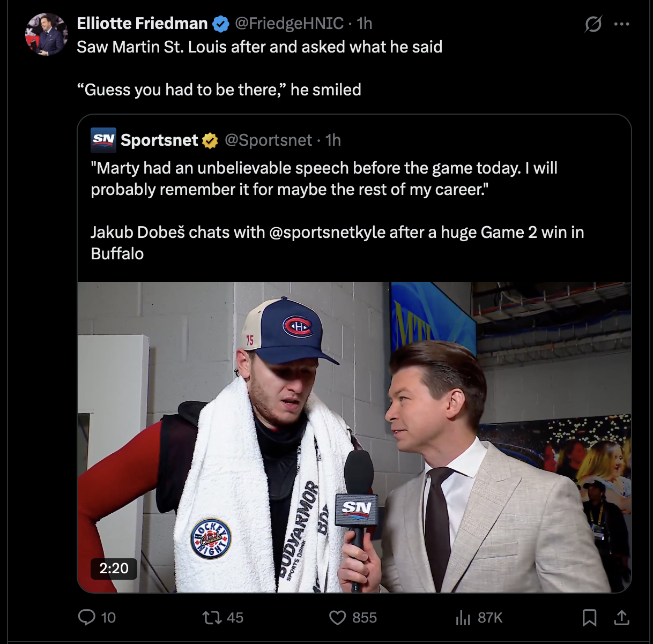The height and width of the screenshot is (644, 653).
Task: View post analytics bar chart icon
Action: tap(463, 618)
